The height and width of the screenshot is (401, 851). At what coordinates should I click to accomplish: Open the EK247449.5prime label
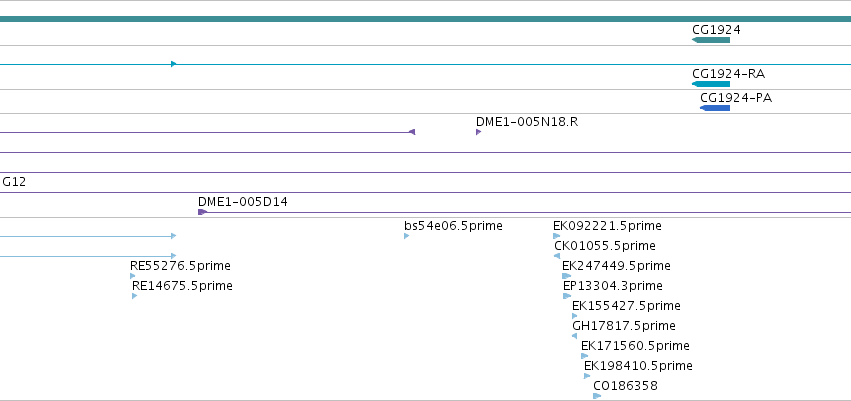[x=616, y=266]
